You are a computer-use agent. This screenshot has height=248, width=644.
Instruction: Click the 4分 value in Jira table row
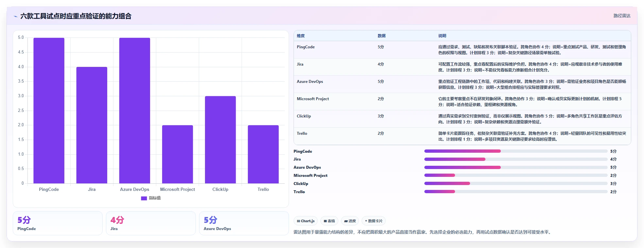[x=381, y=64]
